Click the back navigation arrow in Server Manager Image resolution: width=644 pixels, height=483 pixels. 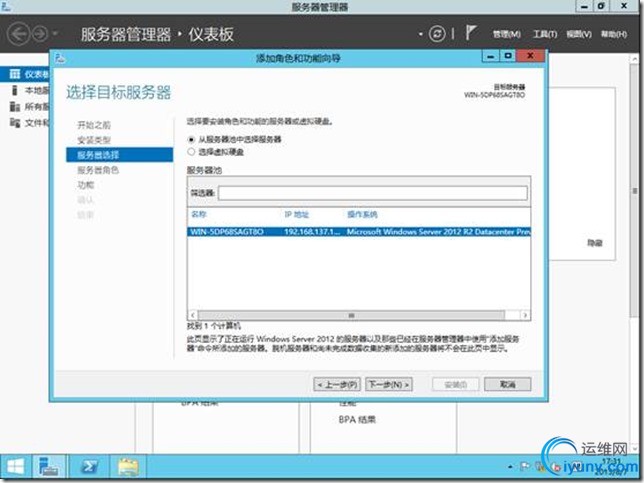click(x=18, y=34)
